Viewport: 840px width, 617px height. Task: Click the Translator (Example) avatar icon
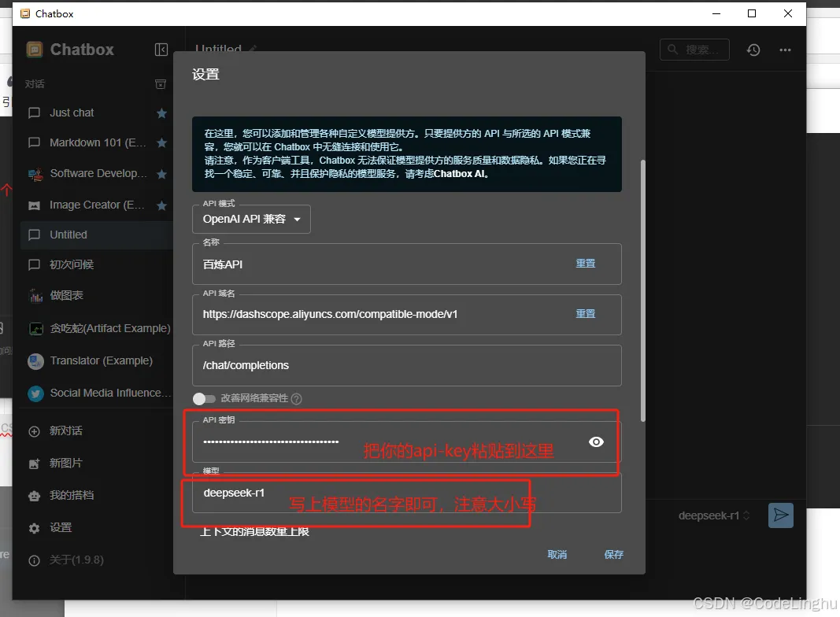pos(35,361)
